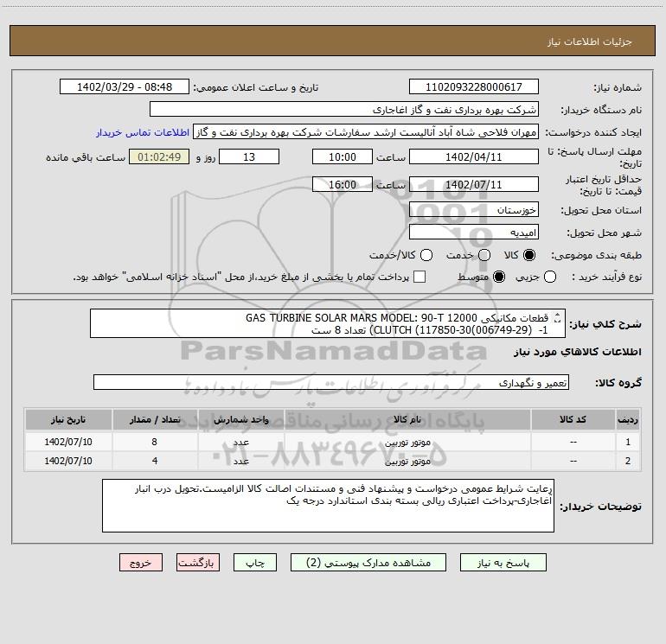Click the خروج exit button

click(x=141, y=563)
